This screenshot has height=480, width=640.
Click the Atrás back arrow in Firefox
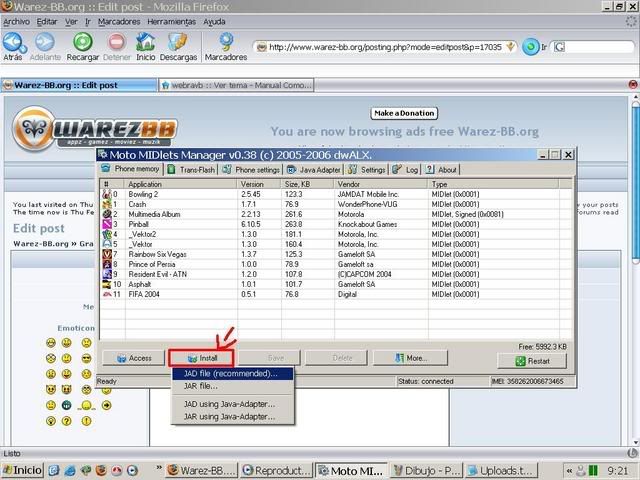click(15, 42)
